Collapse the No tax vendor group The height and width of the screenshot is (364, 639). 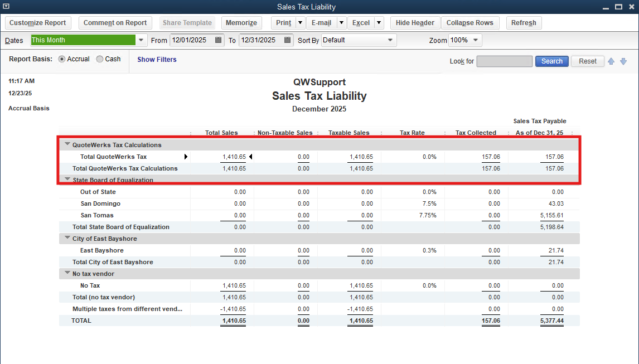pos(67,273)
